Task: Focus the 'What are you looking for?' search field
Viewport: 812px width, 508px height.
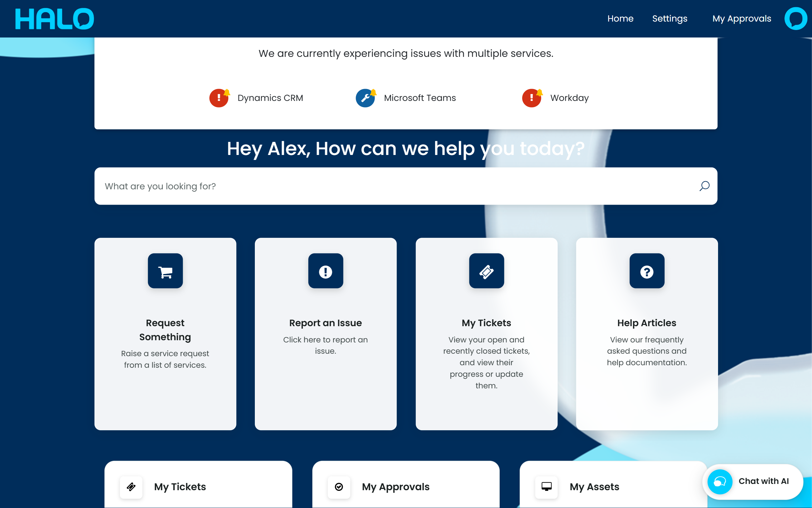Action: tap(406, 186)
